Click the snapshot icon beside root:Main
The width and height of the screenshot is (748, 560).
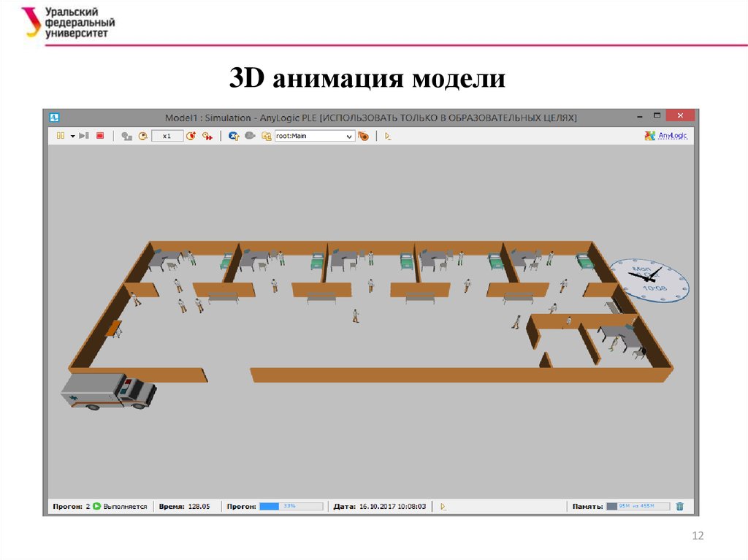pyautogui.click(x=363, y=136)
